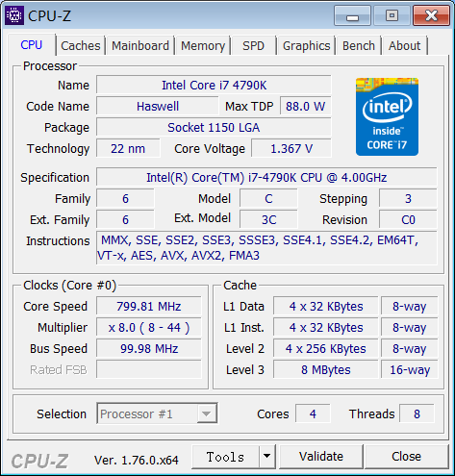
Task: Go to the Graphics tab
Action: (x=306, y=46)
